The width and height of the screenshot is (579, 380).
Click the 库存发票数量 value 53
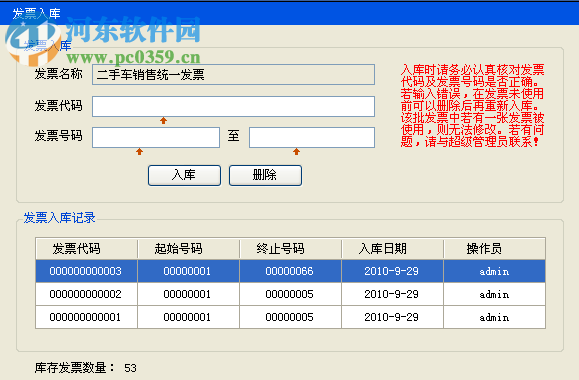coord(130,368)
